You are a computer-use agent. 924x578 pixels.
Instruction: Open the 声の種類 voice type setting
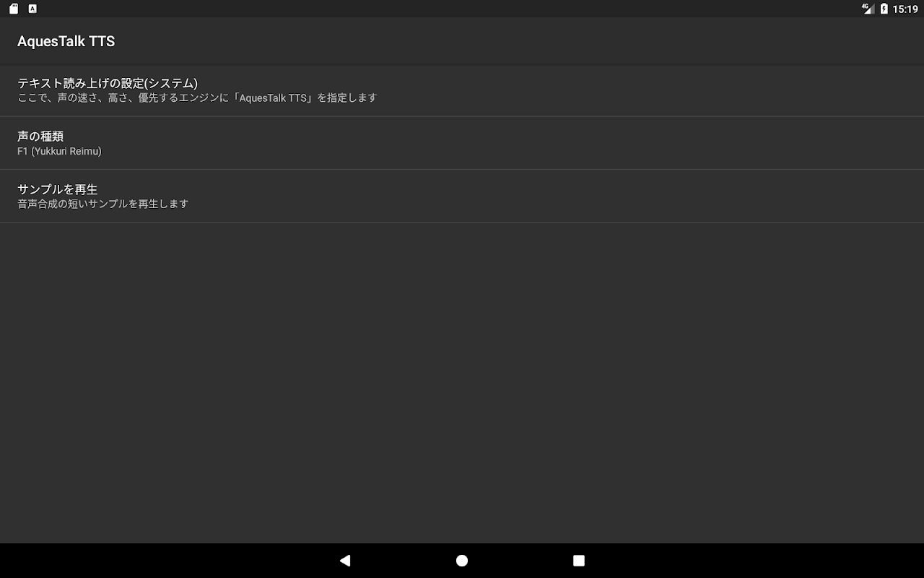point(462,143)
